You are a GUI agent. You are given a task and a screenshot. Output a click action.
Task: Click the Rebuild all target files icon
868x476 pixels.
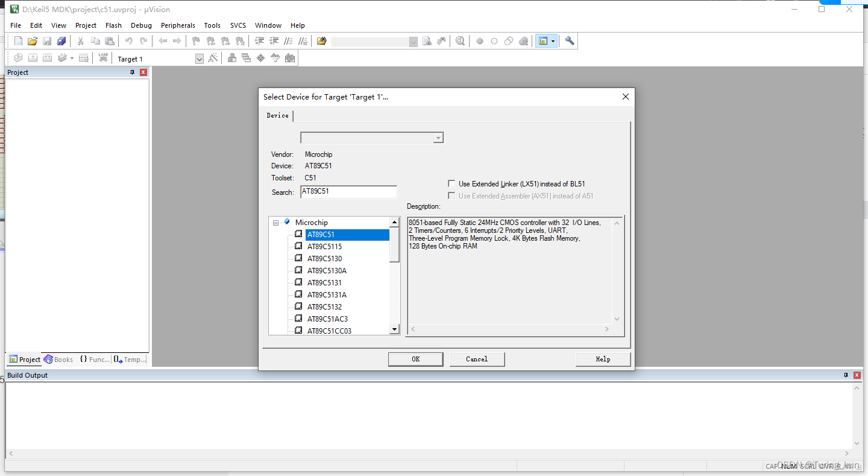tap(47, 58)
